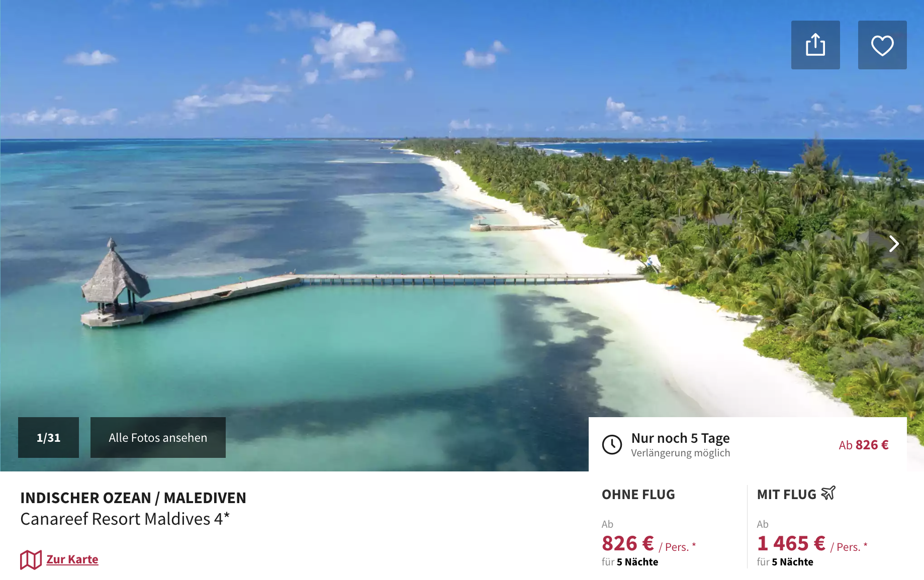Click für 5 Nächte under Mit Flug
924x580 pixels.
pyautogui.click(x=785, y=562)
